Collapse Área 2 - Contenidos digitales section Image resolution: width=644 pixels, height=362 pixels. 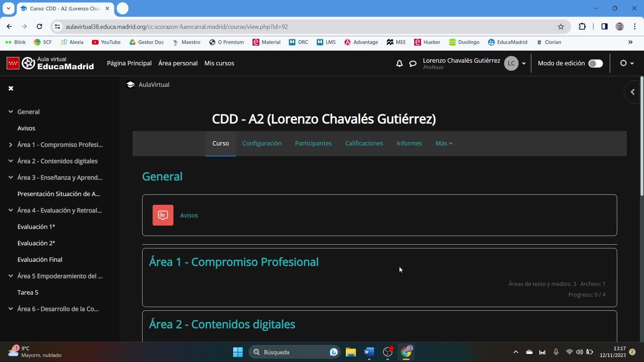10,161
